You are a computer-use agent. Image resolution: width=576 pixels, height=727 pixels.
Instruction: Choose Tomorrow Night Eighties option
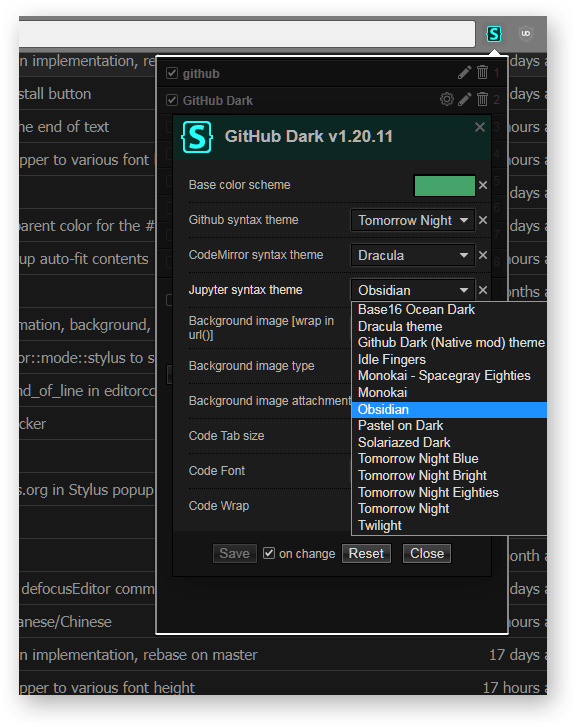(x=450, y=492)
